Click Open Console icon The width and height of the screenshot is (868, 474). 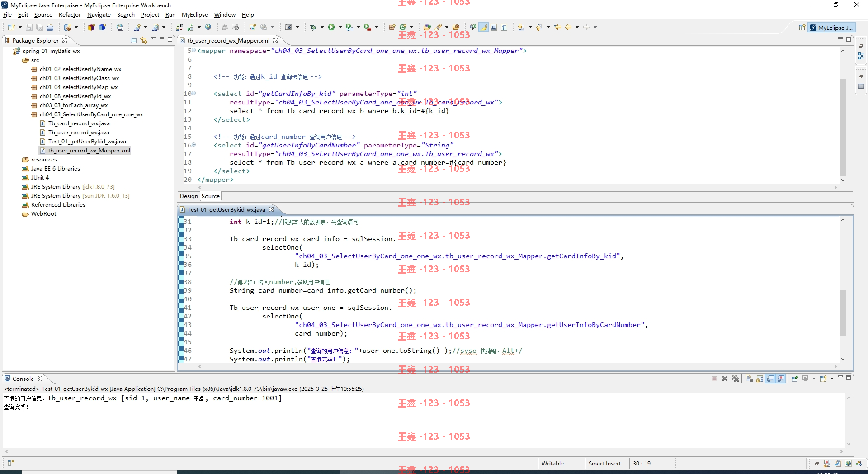(x=823, y=379)
